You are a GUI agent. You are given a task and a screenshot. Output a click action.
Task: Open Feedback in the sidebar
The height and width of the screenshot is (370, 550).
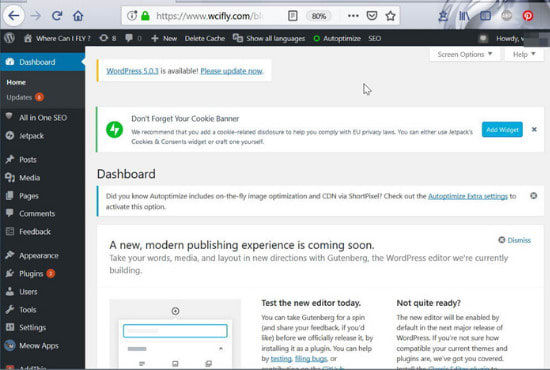click(42, 231)
